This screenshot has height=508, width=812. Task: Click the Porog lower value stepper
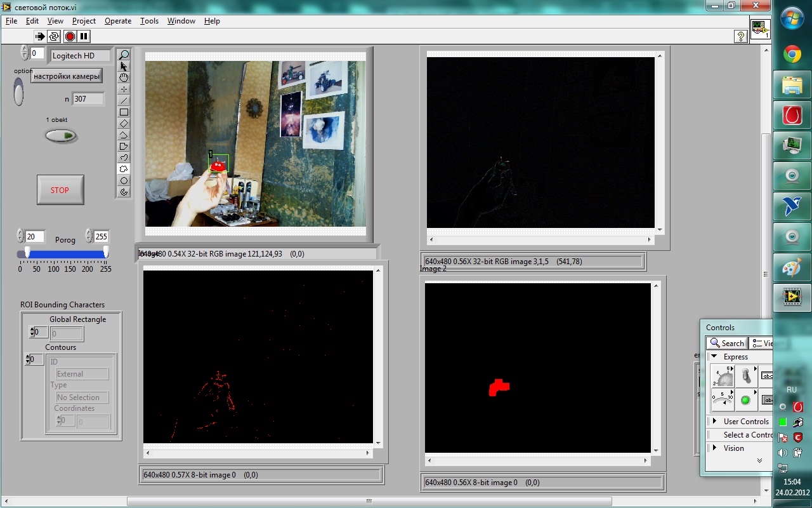(x=20, y=236)
